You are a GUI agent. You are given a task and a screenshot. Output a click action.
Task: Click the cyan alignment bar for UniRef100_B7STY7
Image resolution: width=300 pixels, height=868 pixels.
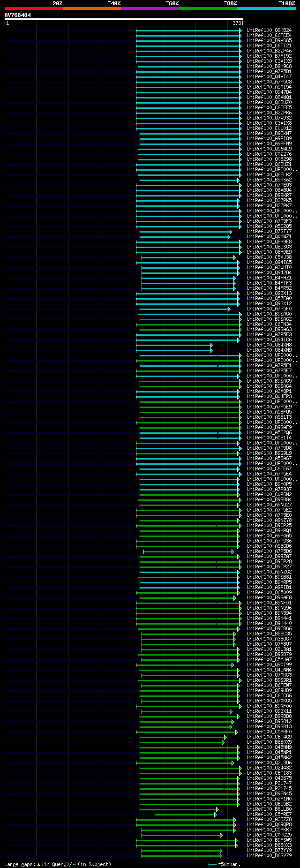point(186,232)
